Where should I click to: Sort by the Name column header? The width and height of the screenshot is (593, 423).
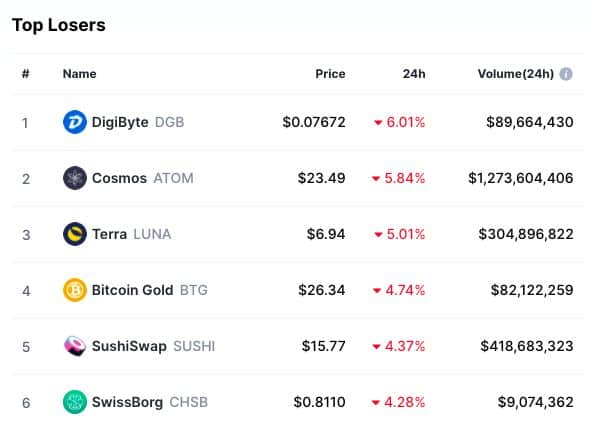(x=79, y=74)
